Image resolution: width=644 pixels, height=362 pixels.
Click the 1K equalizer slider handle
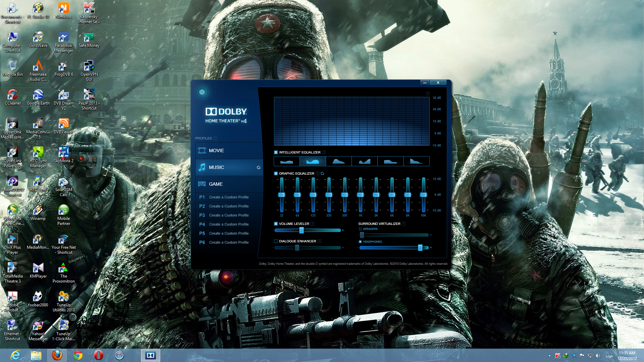361,195
